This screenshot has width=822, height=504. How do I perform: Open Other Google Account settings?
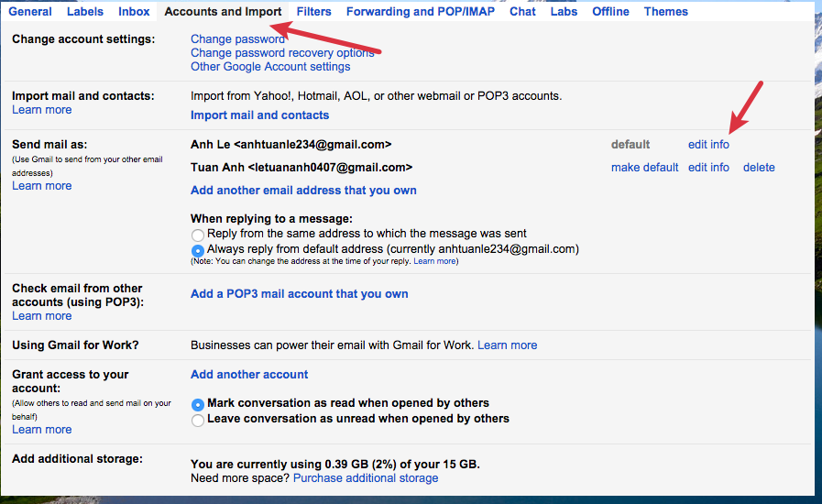(270, 67)
